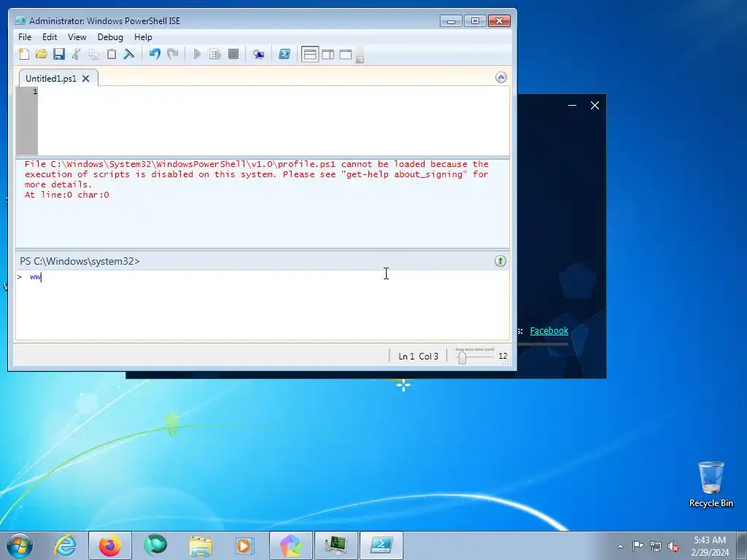
Task: Open the Edit menu
Action: point(50,37)
